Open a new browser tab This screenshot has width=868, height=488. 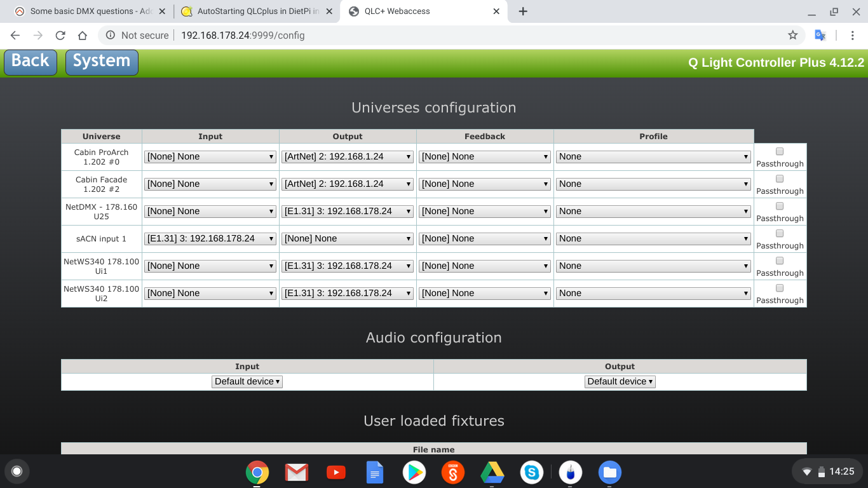(523, 11)
